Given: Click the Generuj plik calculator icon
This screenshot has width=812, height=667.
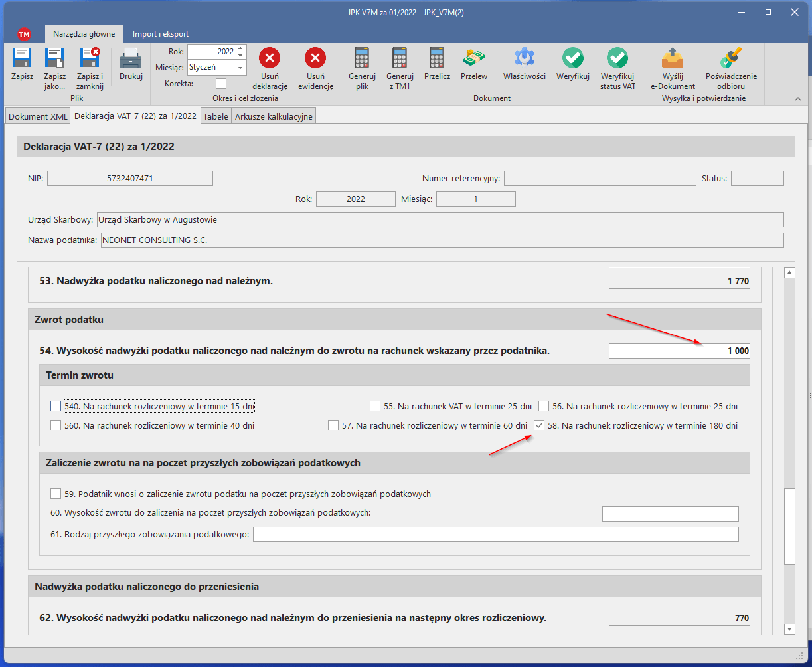Looking at the screenshot, I should [362, 58].
